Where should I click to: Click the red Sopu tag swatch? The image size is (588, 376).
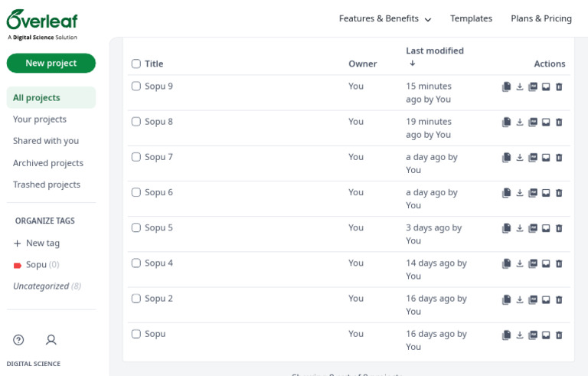(18, 265)
